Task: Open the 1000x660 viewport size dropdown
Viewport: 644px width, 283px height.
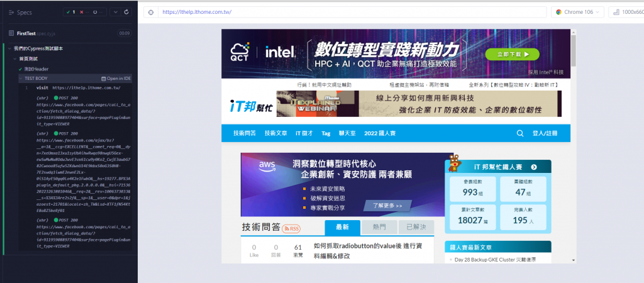Action: point(626,13)
